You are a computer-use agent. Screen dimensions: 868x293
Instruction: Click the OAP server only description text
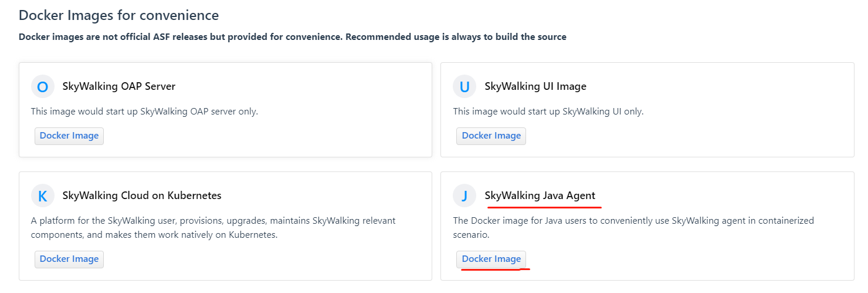point(144,111)
